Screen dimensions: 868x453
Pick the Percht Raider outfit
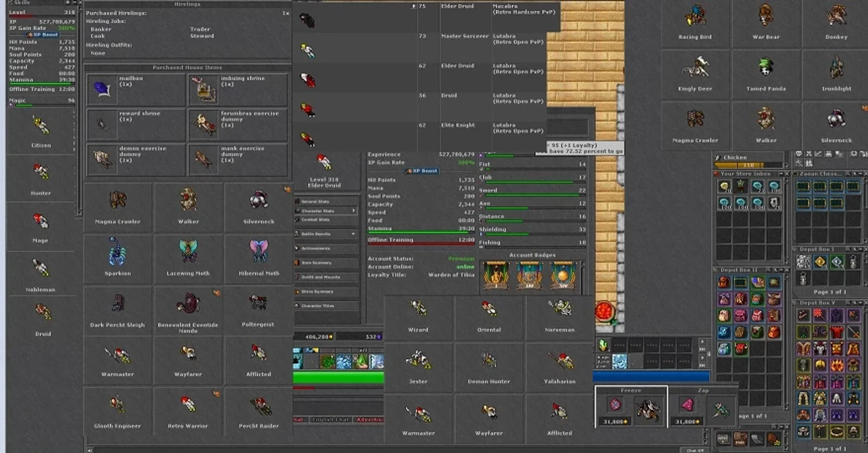pos(259,411)
